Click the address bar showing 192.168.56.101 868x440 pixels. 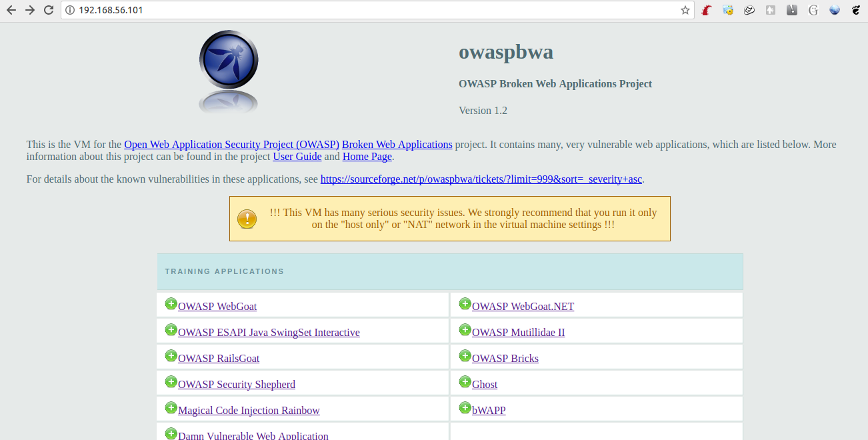point(377,10)
